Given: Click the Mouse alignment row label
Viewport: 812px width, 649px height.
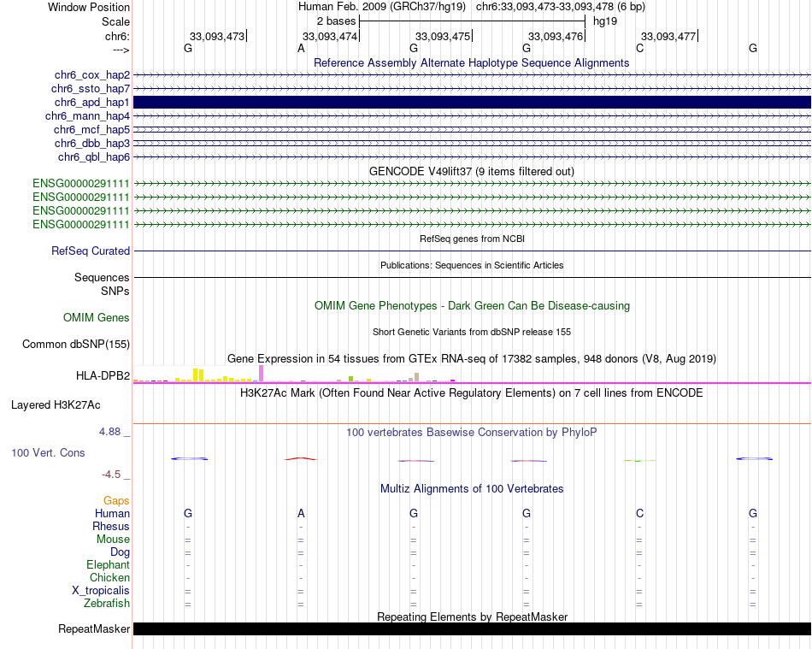Looking at the screenshot, I should click(x=113, y=540).
